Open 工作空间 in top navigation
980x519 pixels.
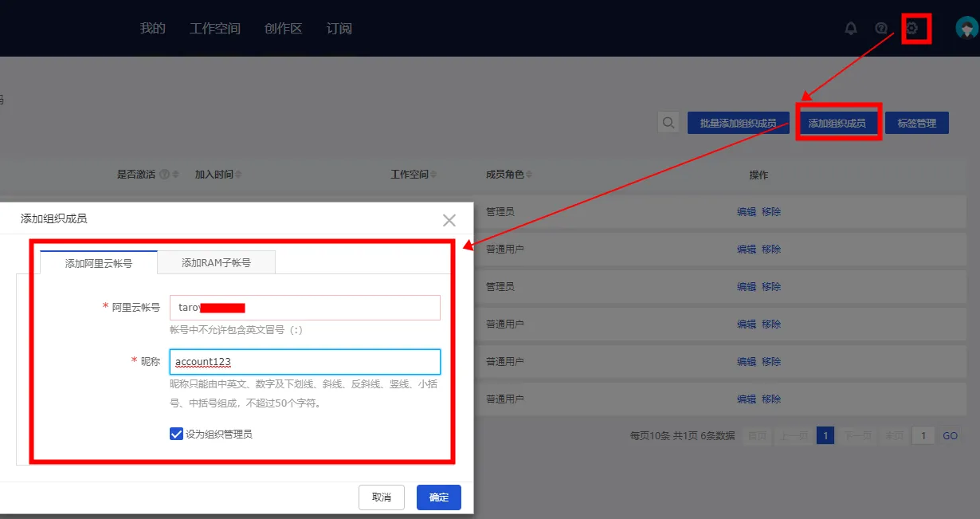215,29
